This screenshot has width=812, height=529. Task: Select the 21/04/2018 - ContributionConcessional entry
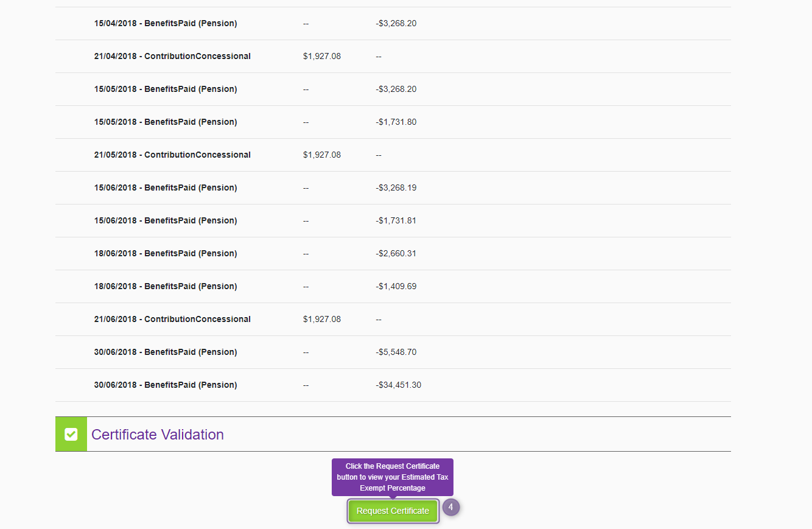click(172, 56)
